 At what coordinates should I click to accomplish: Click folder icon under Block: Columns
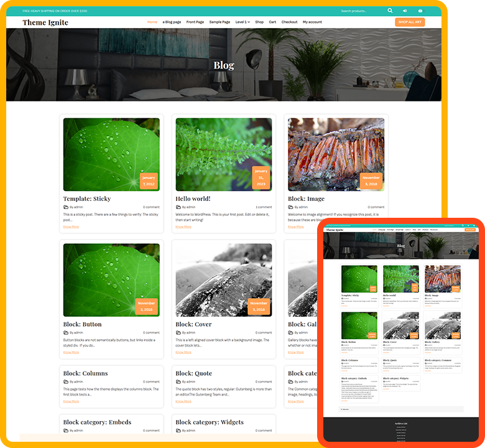[66, 381]
